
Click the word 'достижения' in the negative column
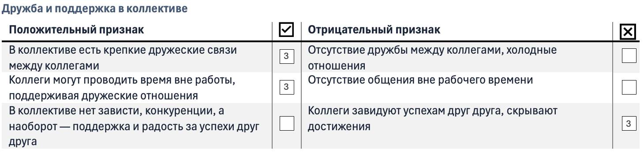(x=339, y=127)
